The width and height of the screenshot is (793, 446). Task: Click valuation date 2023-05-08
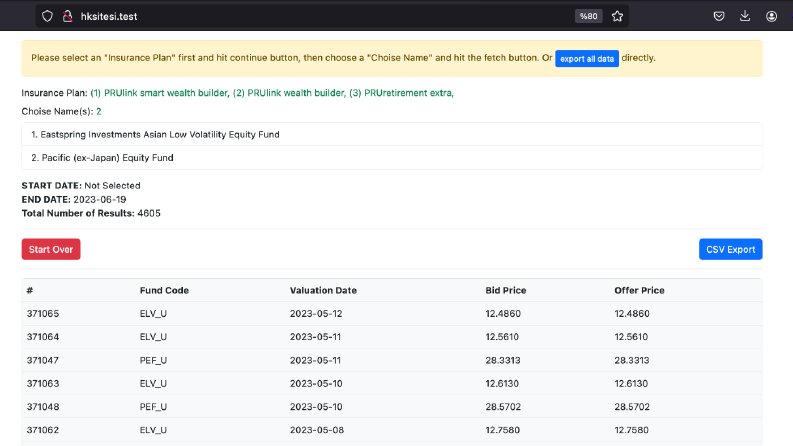317,430
